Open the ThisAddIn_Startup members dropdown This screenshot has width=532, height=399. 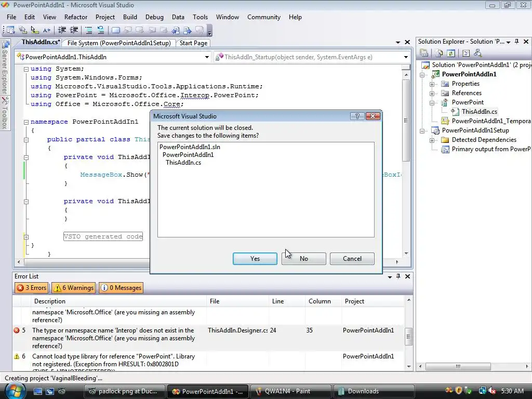(406, 57)
